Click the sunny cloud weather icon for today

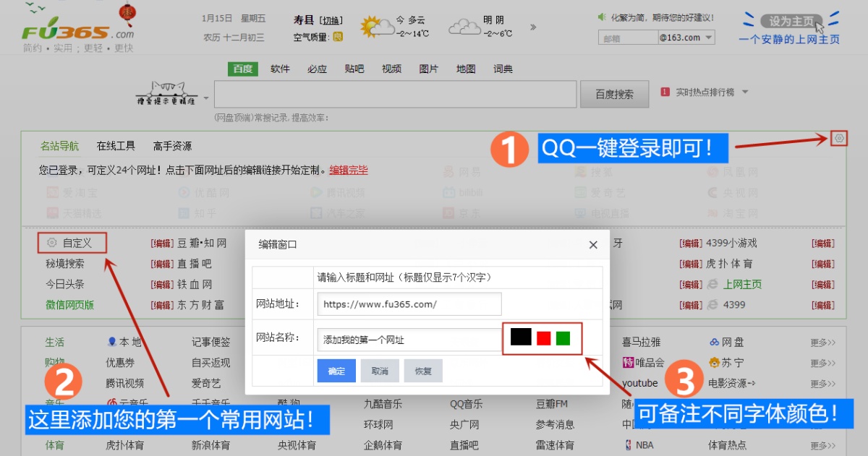[375, 27]
